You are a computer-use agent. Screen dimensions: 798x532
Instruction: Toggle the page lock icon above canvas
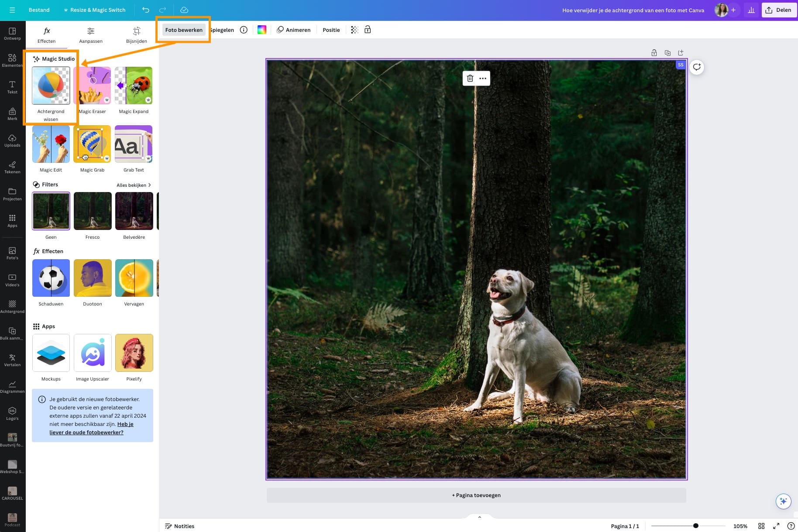pos(654,53)
